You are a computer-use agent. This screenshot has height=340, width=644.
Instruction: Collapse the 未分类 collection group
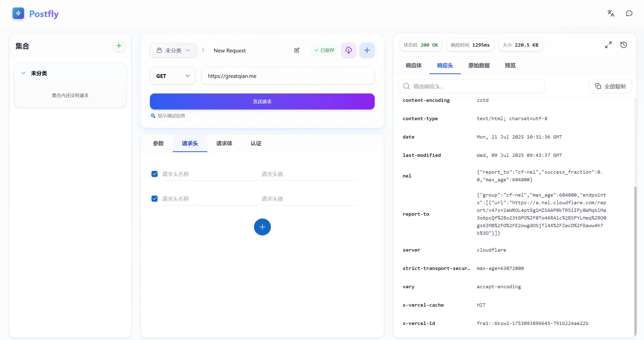coord(23,73)
